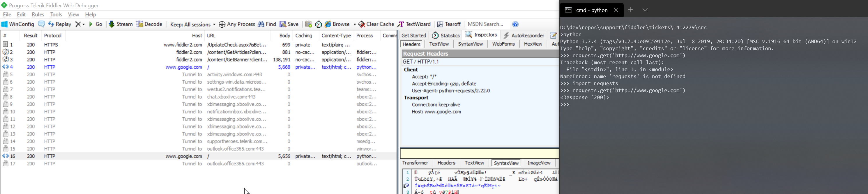Toggle Stream mode in toolbar
Viewport: 868px width, 194px height.
[x=121, y=24]
